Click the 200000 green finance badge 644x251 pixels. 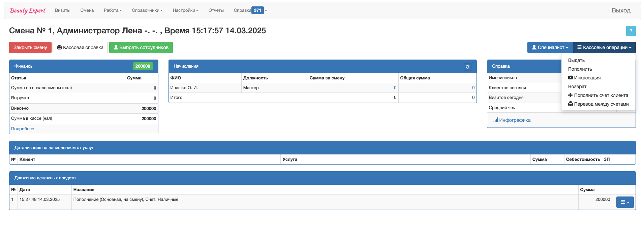click(143, 66)
